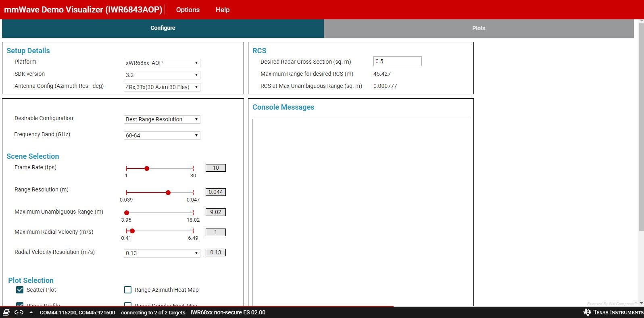Viewport: 644px width, 318px height.
Task: Click Maximum Unambiguous Range slider handle
Action: click(x=127, y=213)
